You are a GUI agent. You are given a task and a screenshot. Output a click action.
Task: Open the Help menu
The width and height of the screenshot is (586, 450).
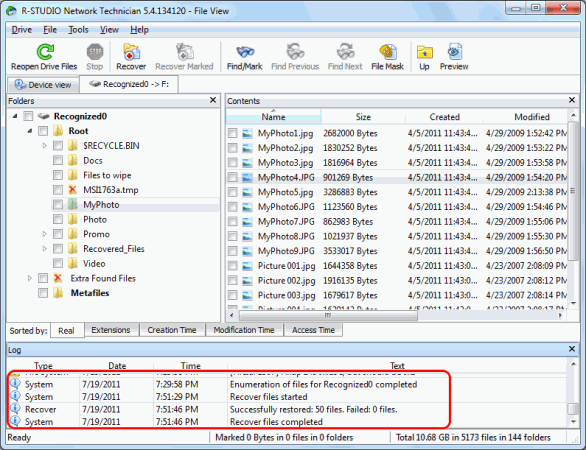click(139, 30)
